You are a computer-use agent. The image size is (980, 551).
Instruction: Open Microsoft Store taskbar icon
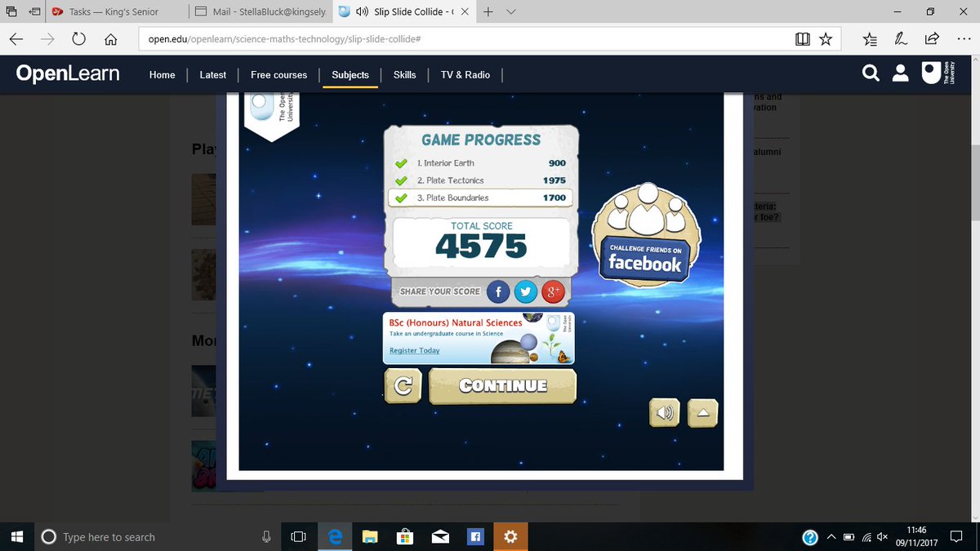tap(405, 536)
